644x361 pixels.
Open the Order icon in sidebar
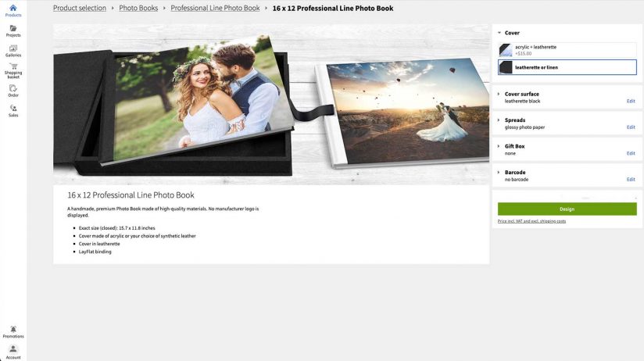(x=13, y=88)
